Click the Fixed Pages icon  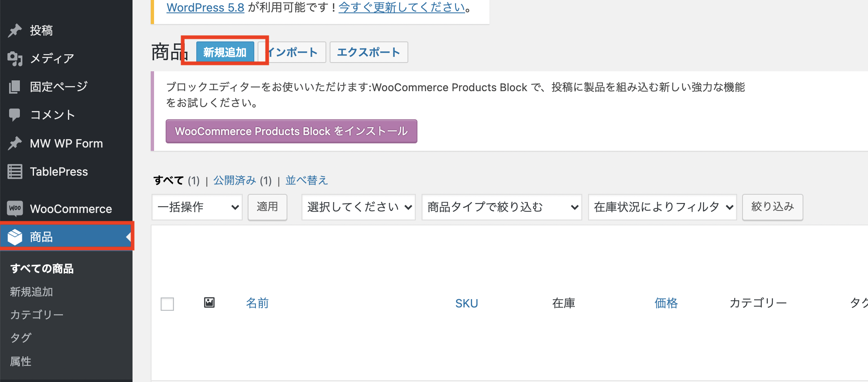[15, 87]
